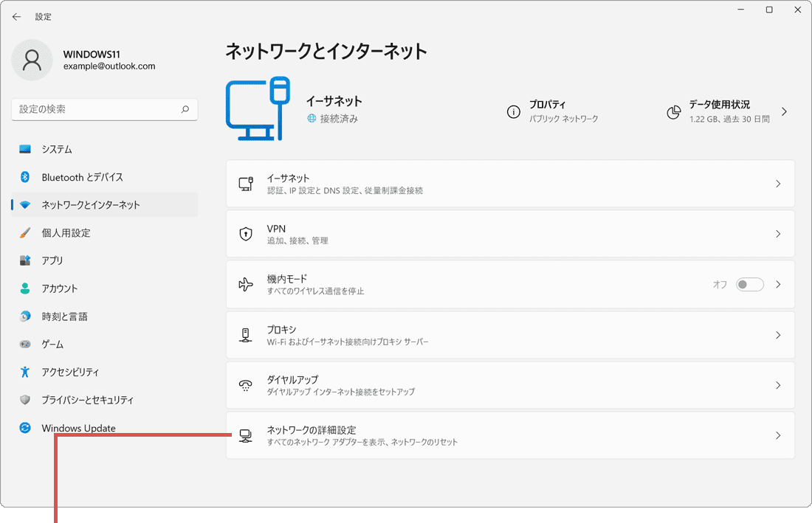Click the VPN shield icon

coord(246,234)
